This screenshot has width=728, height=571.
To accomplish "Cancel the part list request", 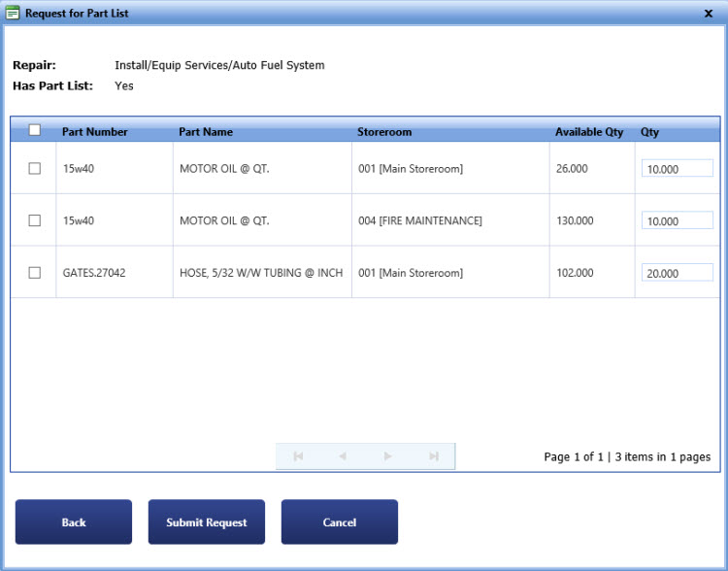I will click(340, 522).
